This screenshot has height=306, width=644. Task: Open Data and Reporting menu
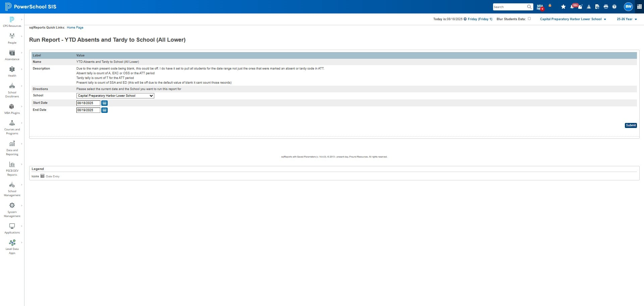point(12,148)
